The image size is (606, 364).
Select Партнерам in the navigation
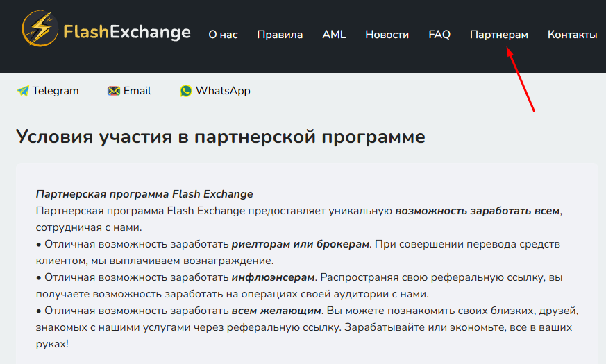[499, 35]
